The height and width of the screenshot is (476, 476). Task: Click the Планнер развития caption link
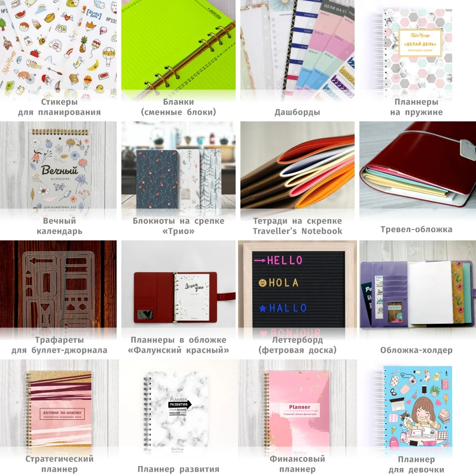[178, 469]
